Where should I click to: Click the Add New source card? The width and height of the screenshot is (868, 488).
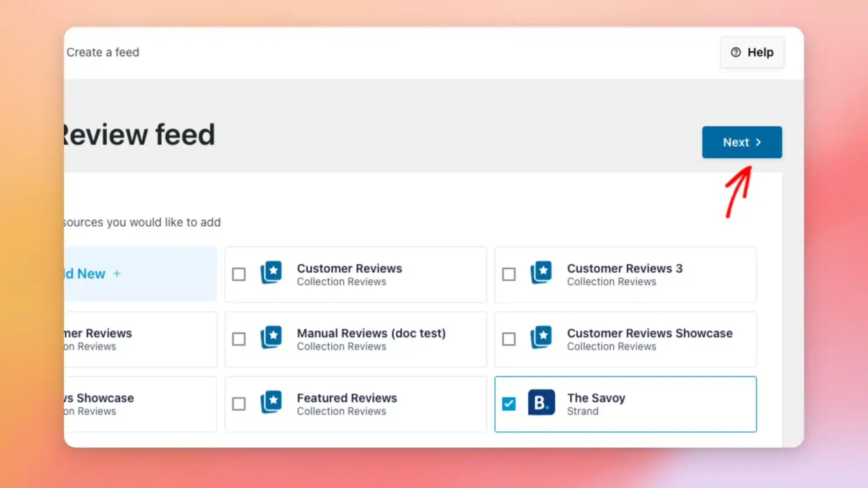point(140,274)
